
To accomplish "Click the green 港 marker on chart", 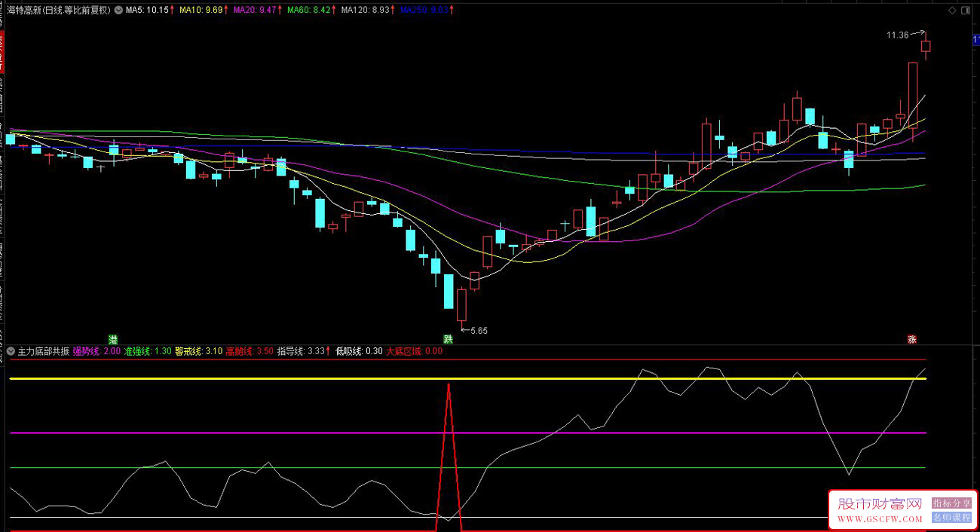I will click(113, 339).
